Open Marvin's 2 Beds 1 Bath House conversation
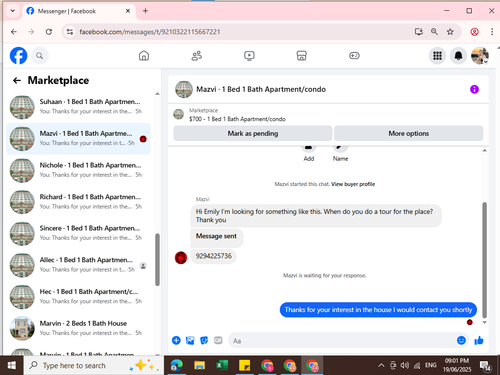 [x=79, y=328]
